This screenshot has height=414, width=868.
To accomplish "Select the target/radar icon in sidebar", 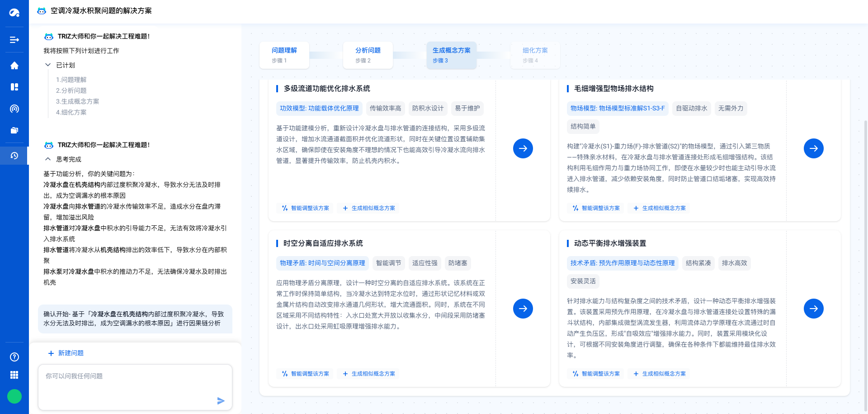I will click(x=14, y=109).
